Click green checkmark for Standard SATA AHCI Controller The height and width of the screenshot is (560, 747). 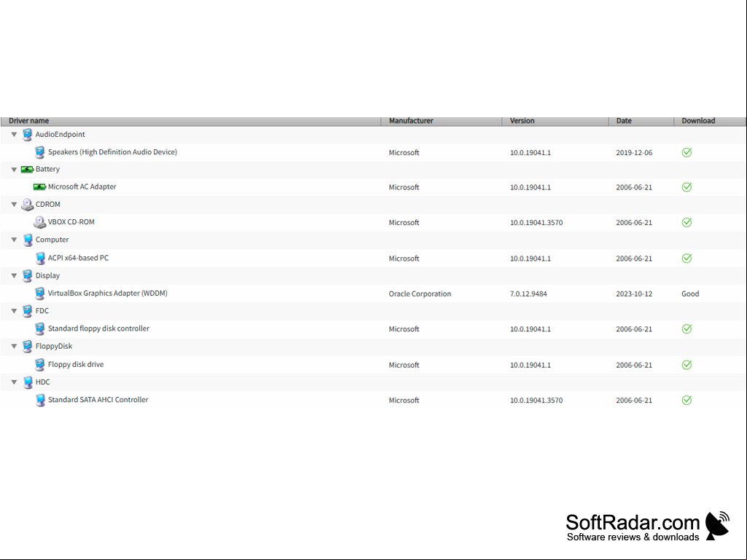[x=687, y=400]
